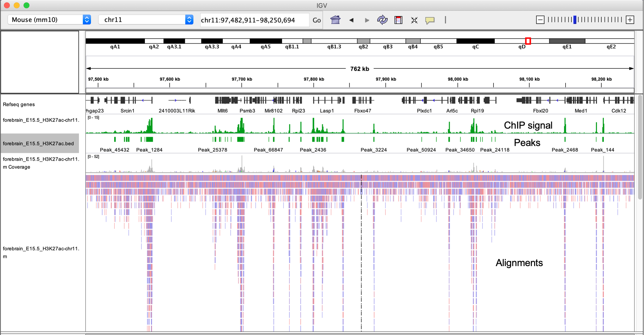This screenshot has width=644, height=335.
Task: Zoom in with the plus button
Action: coord(630,20)
